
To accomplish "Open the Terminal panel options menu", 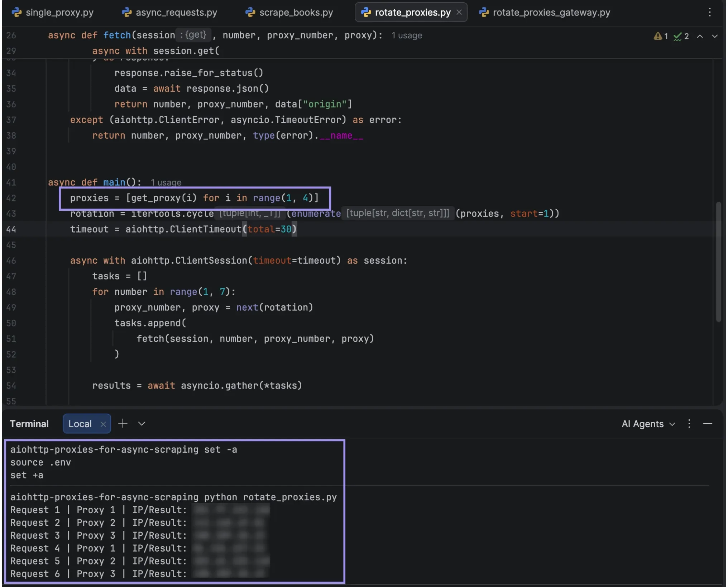I will [x=689, y=424].
